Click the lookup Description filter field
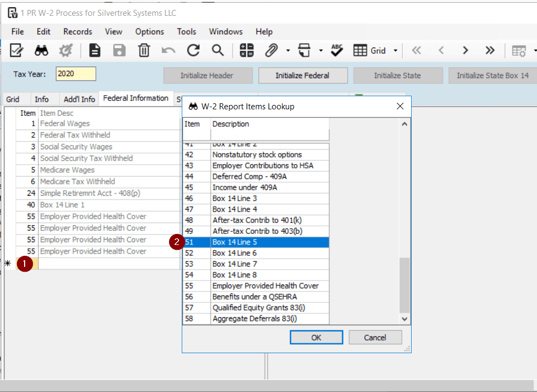Screen dimensions: 537x392 pyautogui.click(x=269, y=135)
